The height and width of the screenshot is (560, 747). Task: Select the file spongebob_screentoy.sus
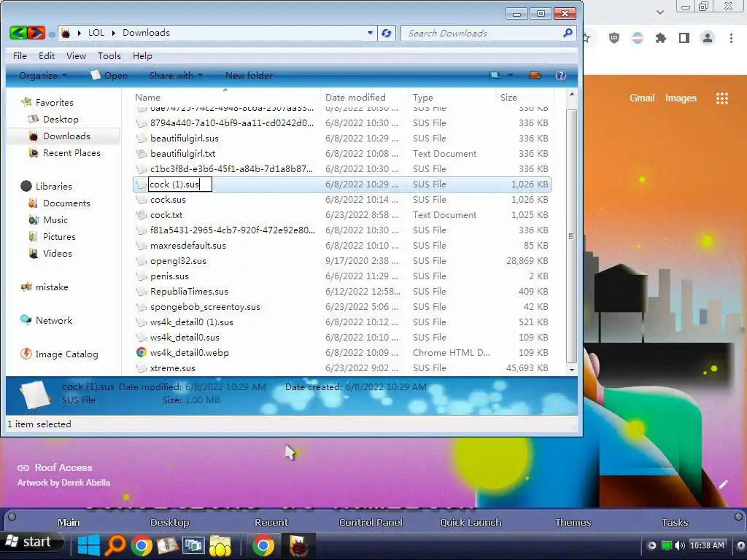[x=205, y=307]
